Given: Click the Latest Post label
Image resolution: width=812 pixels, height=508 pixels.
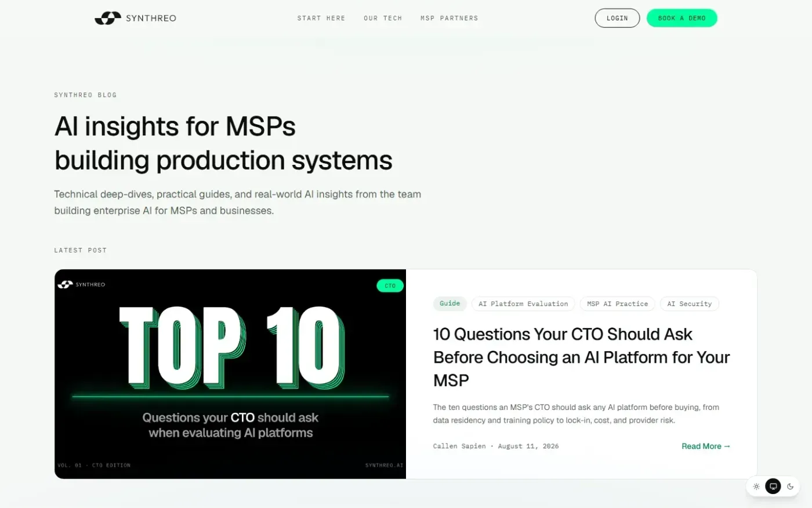Looking at the screenshot, I should coord(81,250).
